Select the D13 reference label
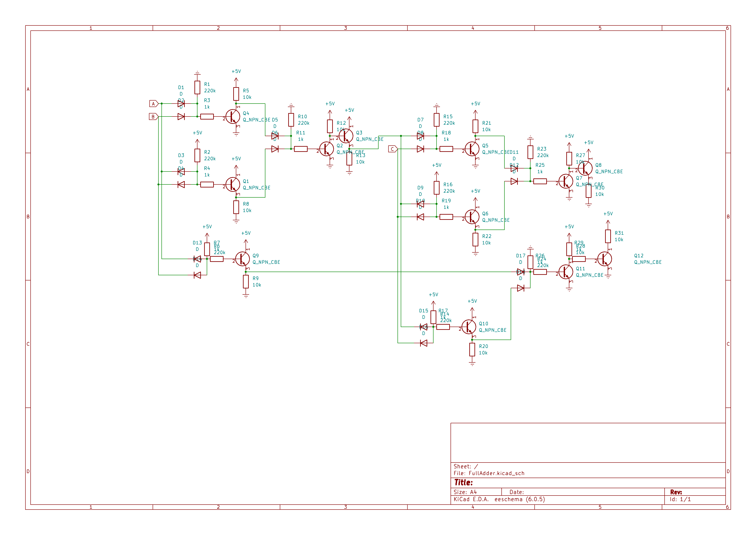Screen dimensions: 756x535 (x=197, y=243)
